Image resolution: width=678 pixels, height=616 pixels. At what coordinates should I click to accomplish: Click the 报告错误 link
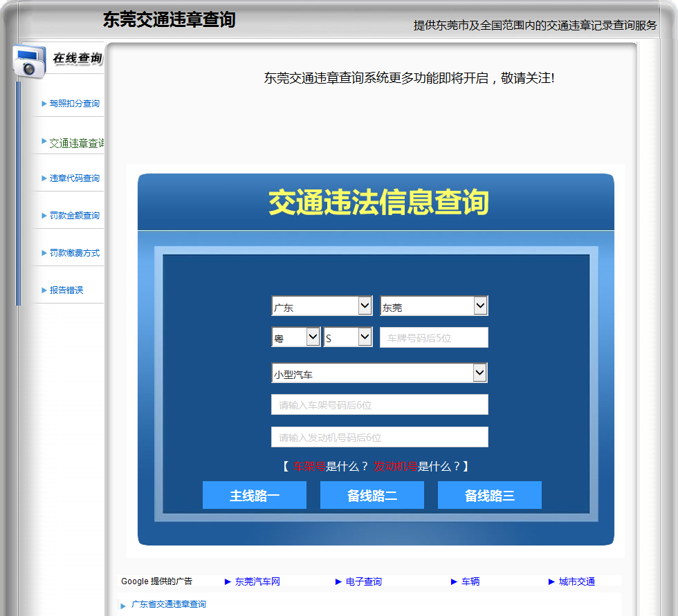click(66, 290)
